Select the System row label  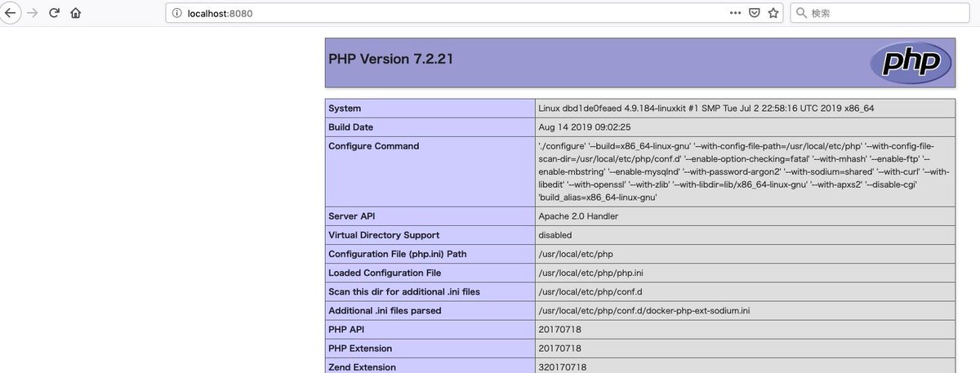coord(345,109)
